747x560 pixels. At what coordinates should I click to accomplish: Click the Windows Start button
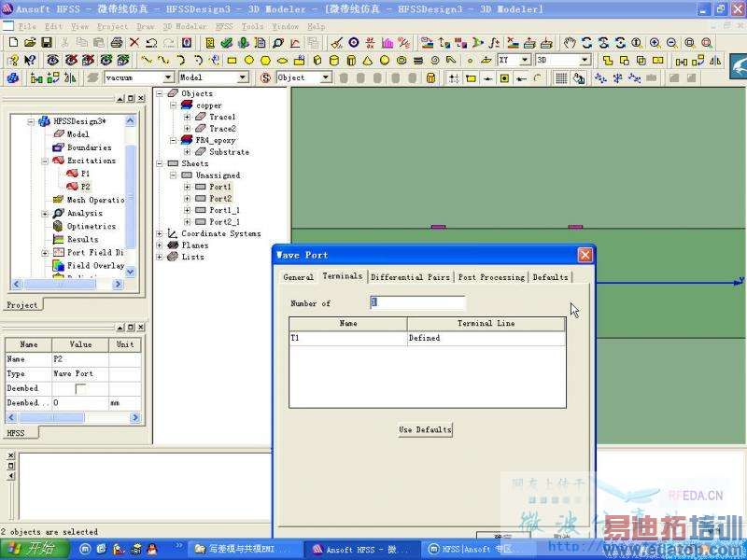tap(28, 549)
